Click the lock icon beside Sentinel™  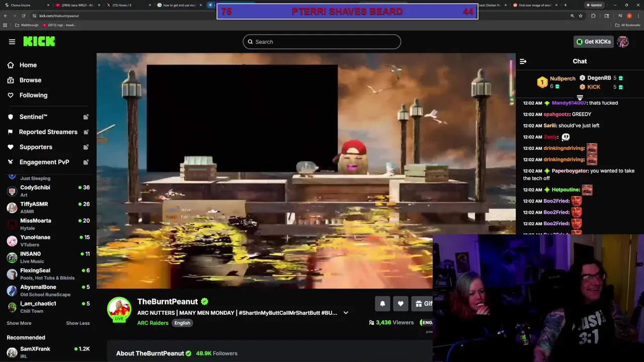click(x=86, y=117)
